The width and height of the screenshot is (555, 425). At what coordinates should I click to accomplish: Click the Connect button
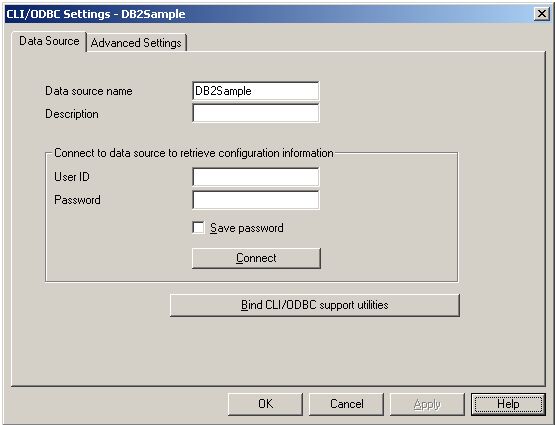pos(256,258)
